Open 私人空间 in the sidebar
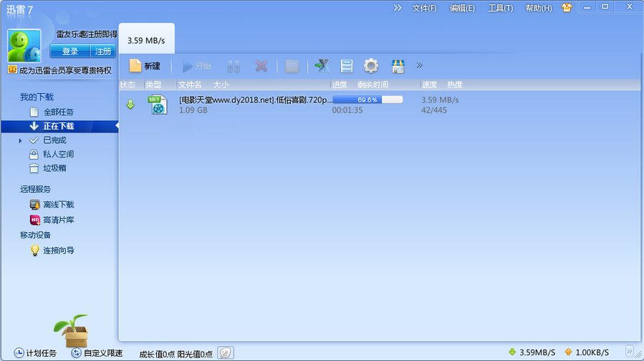Screen dimensions: 644x361 pos(58,154)
